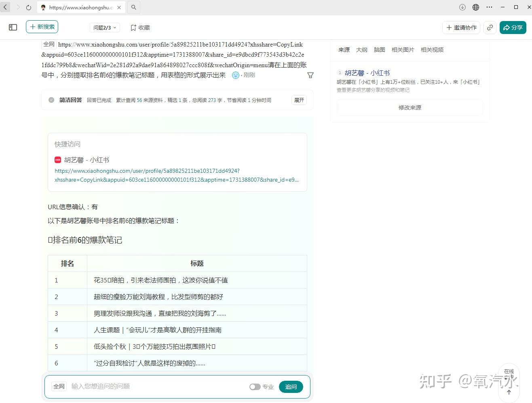Click the browser refresh icon
Image resolution: width=532 pixels, height=403 pixels.
(28, 7)
